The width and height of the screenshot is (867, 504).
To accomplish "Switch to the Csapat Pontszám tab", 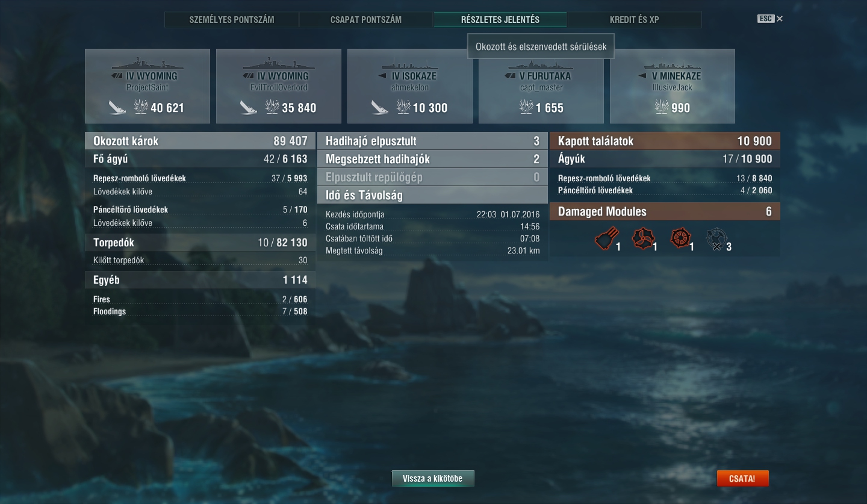I will pyautogui.click(x=366, y=19).
